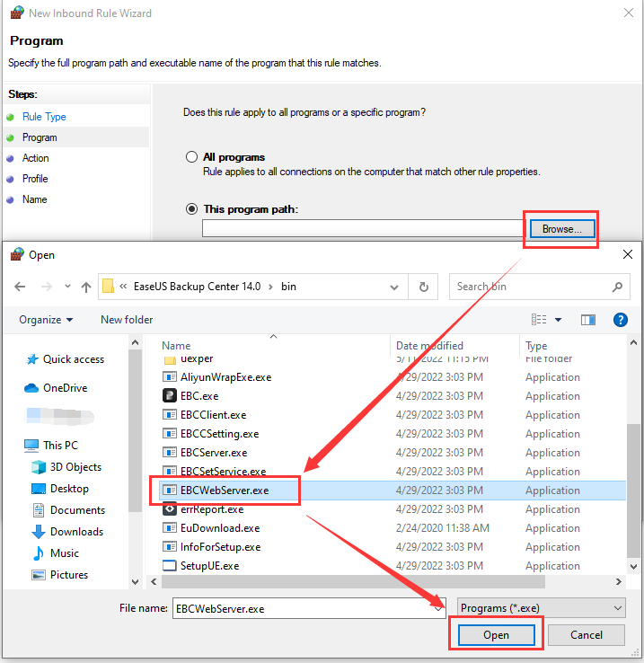
Task: Click the OneDrive cloud icon
Action: coord(31,388)
